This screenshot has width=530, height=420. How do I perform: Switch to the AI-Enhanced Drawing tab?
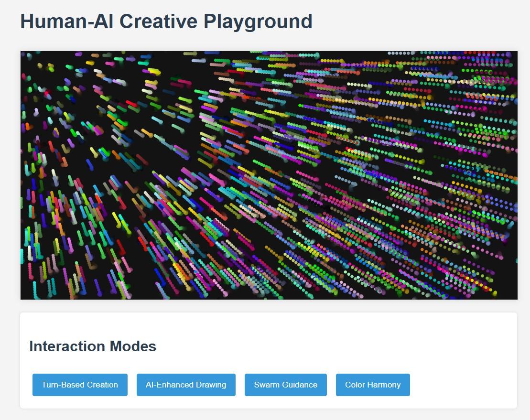click(x=186, y=385)
